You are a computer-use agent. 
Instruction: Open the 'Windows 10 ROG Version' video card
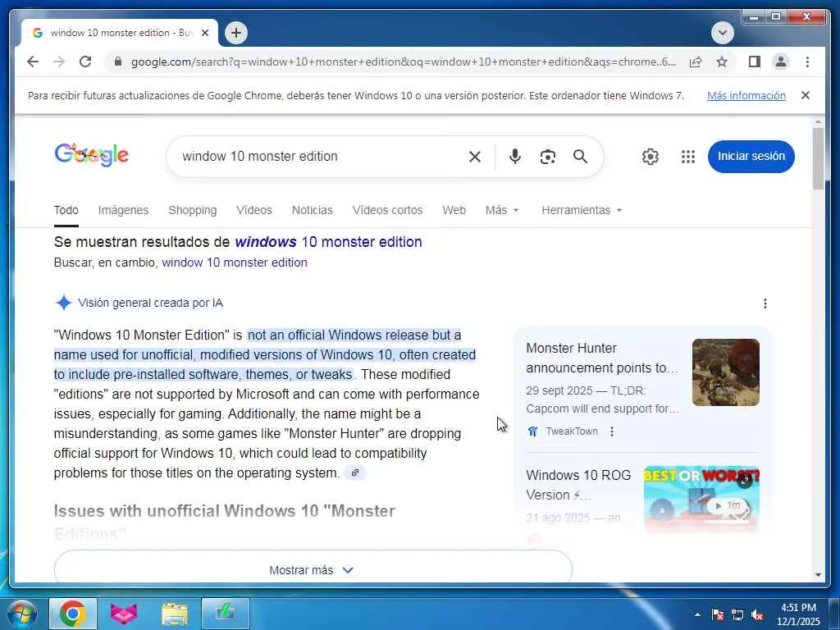click(578, 485)
